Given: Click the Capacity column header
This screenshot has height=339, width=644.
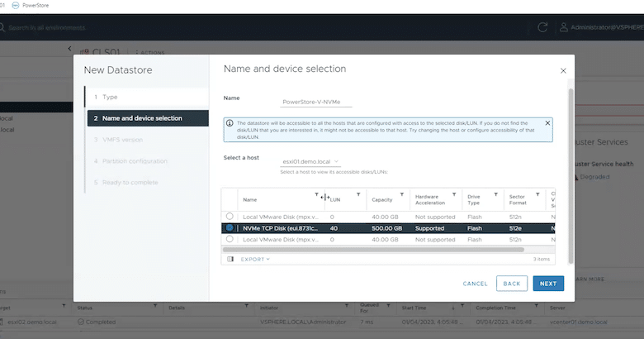Looking at the screenshot, I should click(x=382, y=199).
